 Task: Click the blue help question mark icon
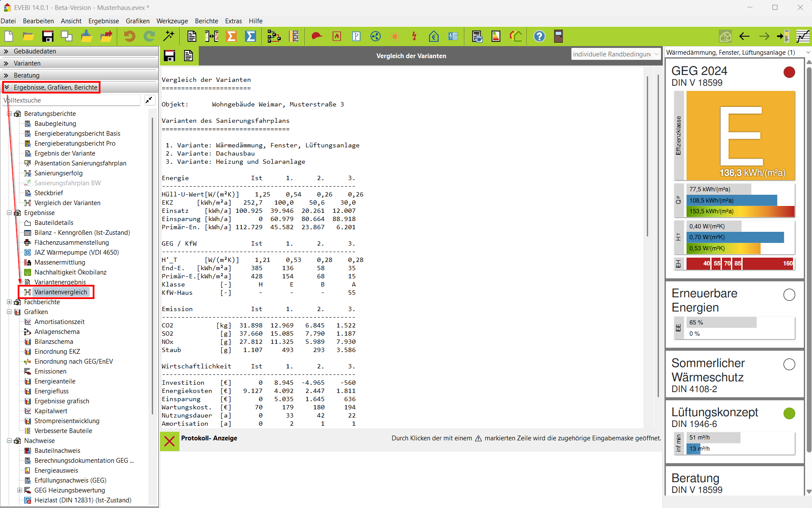point(539,37)
